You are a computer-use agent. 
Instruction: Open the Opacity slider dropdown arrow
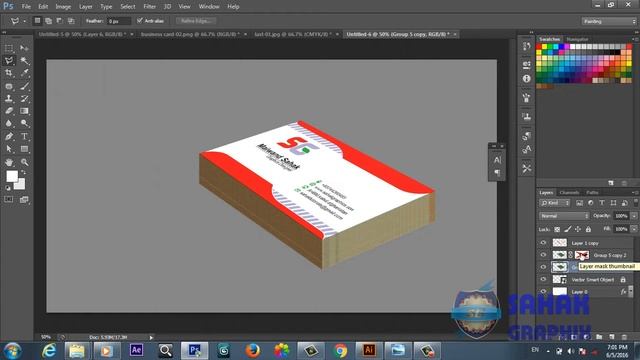[x=634, y=216]
